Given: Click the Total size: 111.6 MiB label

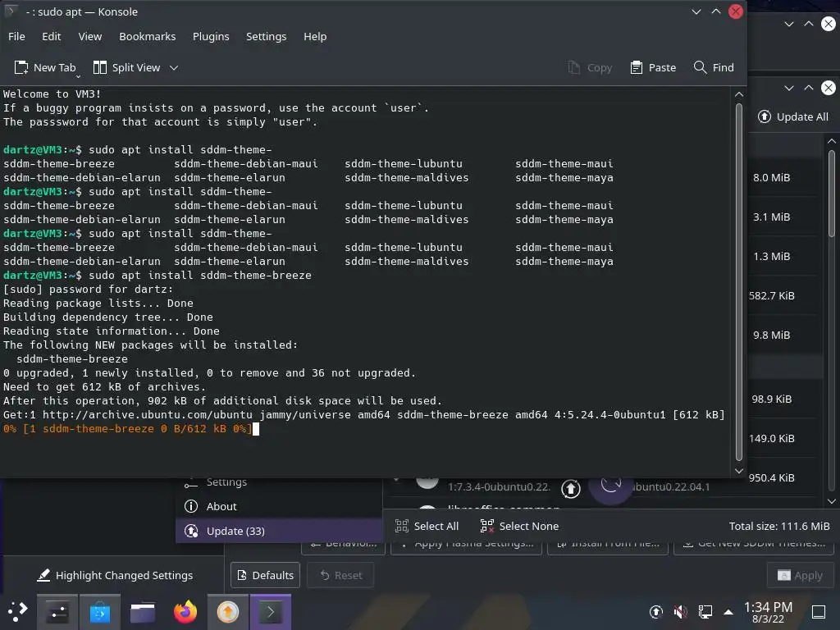Looking at the screenshot, I should [x=779, y=526].
